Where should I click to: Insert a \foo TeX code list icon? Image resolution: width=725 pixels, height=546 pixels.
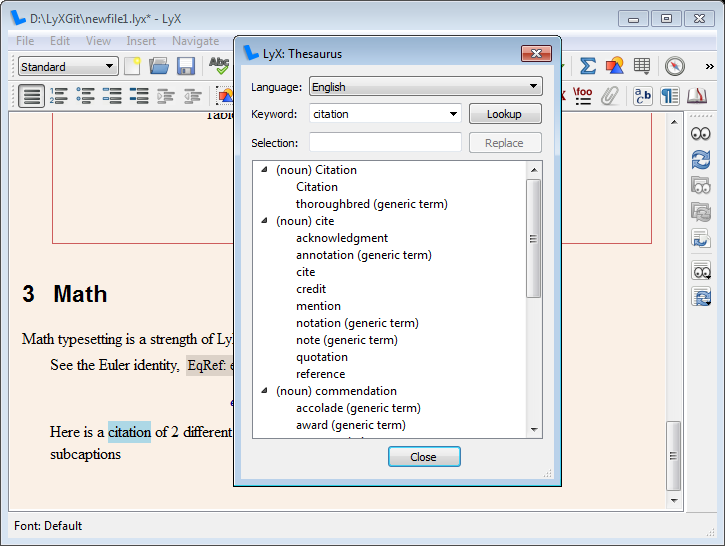582,96
